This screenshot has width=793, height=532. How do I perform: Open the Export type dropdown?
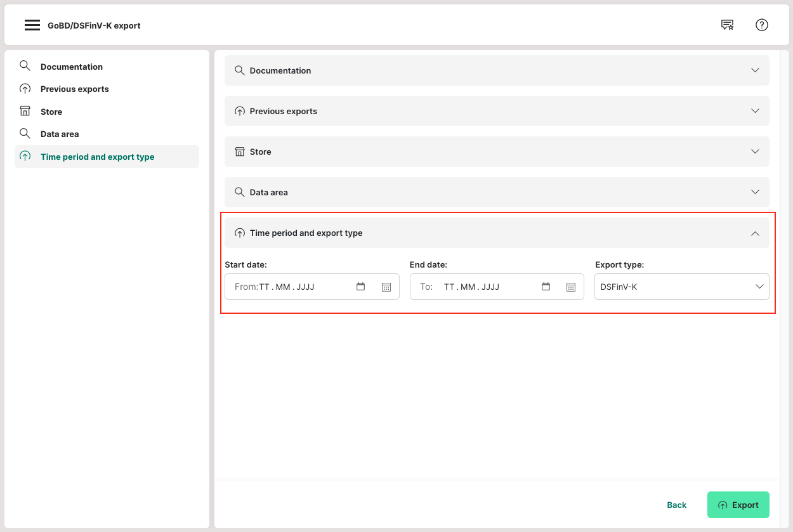(681, 287)
